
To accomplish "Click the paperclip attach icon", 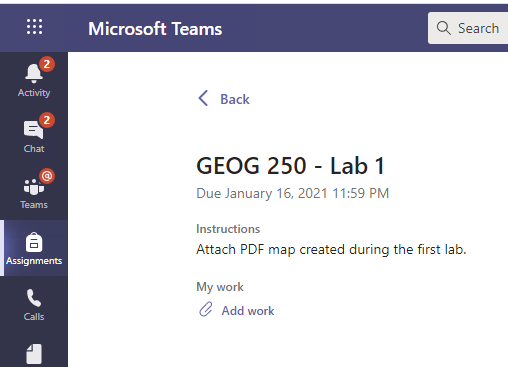I will point(206,309).
